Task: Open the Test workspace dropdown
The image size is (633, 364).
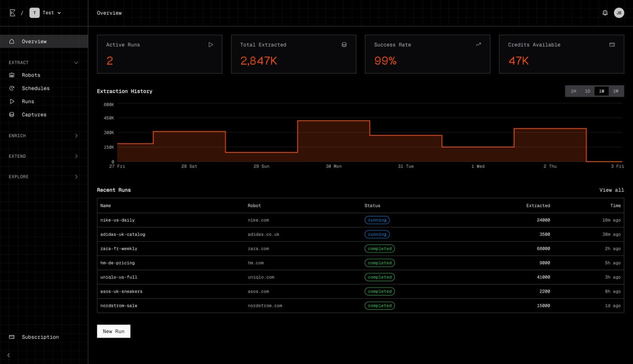Action: click(46, 13)
